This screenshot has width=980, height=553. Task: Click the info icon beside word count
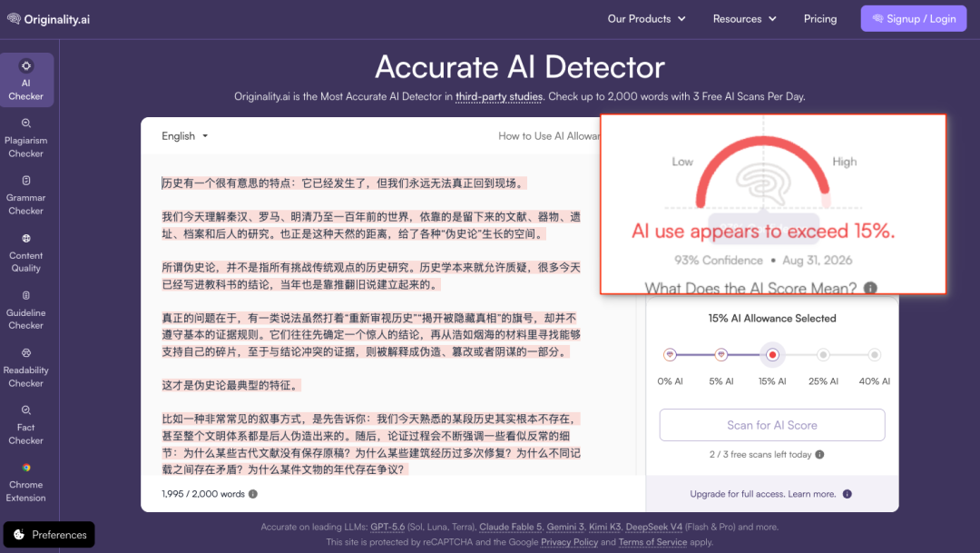point(253,494)
